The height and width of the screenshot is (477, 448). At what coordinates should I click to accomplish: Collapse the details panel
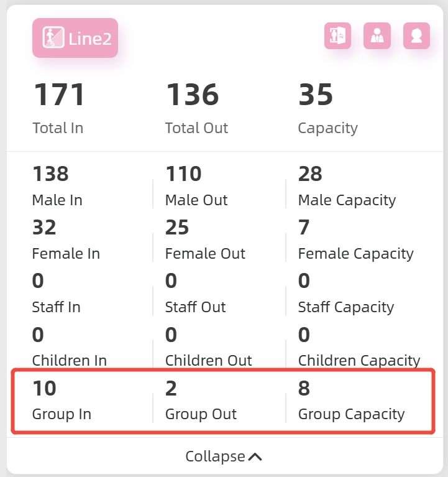click(215, 456)
